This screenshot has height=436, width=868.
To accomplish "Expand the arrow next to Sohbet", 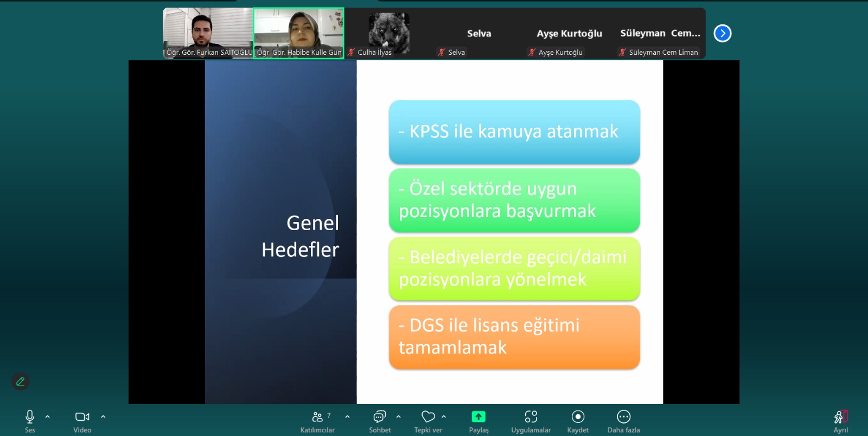I will (x=399, y=417).
